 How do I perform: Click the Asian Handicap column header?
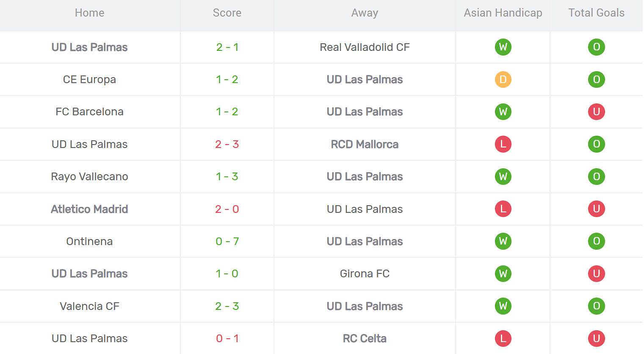pyautogui.click(x=503, y=13)
